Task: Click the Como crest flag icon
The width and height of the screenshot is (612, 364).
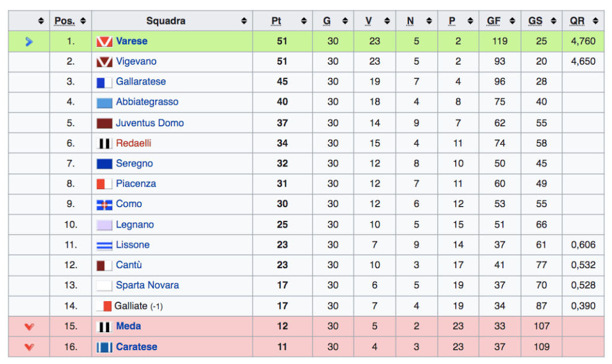Action: coord(104,205)
